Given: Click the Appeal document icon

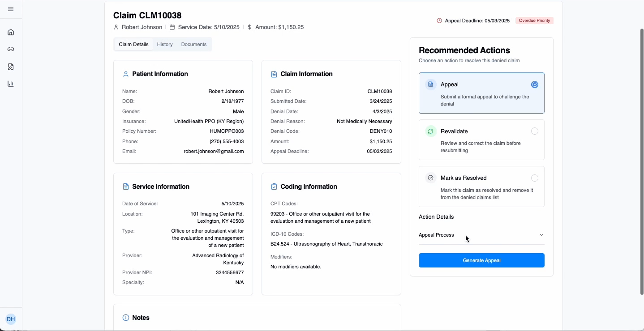Looking at the screenshot, I should (x=430, y=85).
